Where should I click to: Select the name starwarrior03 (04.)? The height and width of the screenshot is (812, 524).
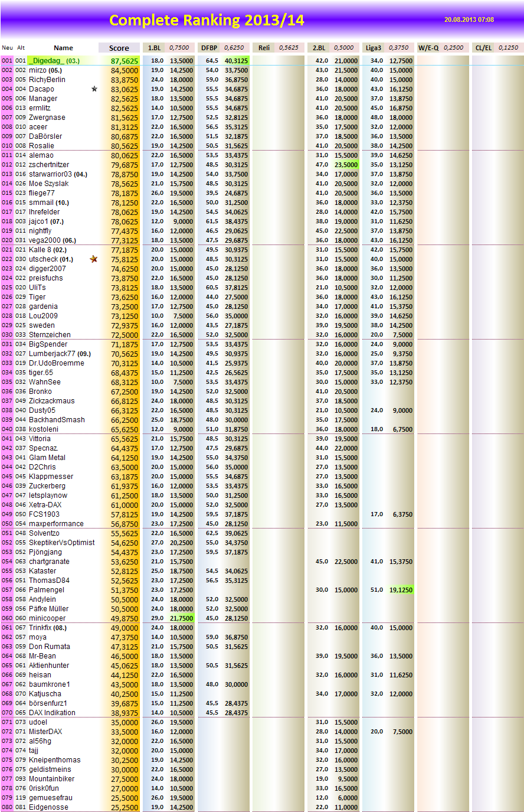58,174
